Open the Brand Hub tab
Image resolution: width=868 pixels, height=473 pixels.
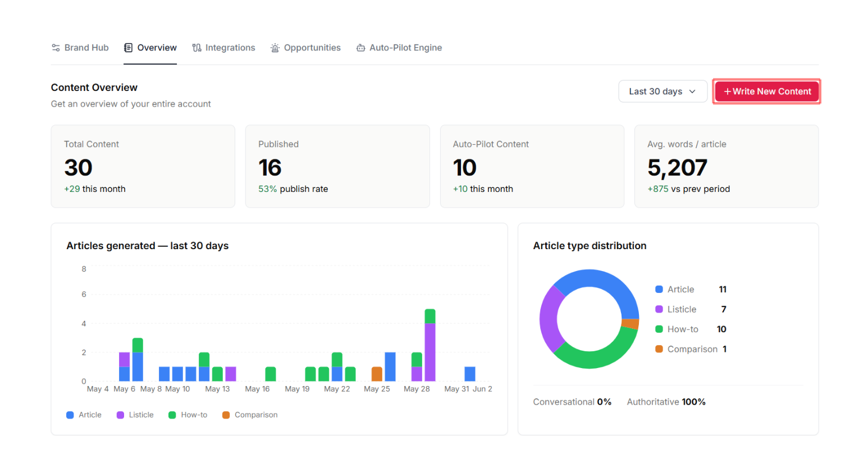pos(80,48)
